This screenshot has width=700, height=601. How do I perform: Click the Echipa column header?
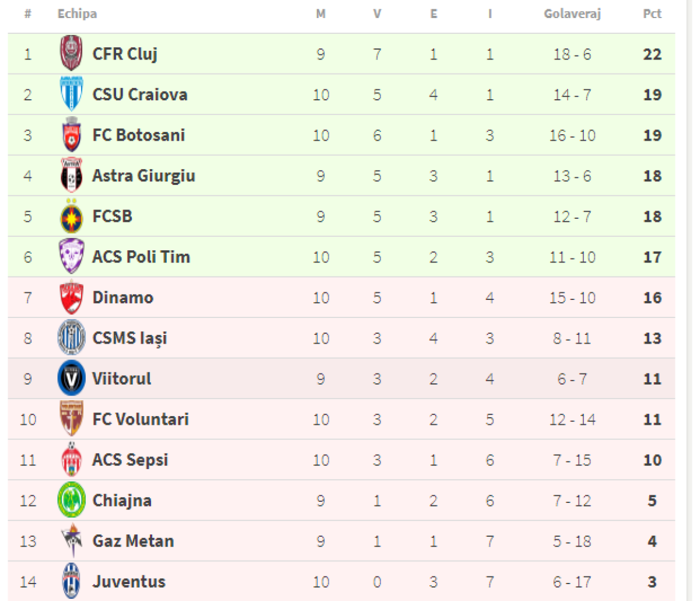click(x=77, y=14)
